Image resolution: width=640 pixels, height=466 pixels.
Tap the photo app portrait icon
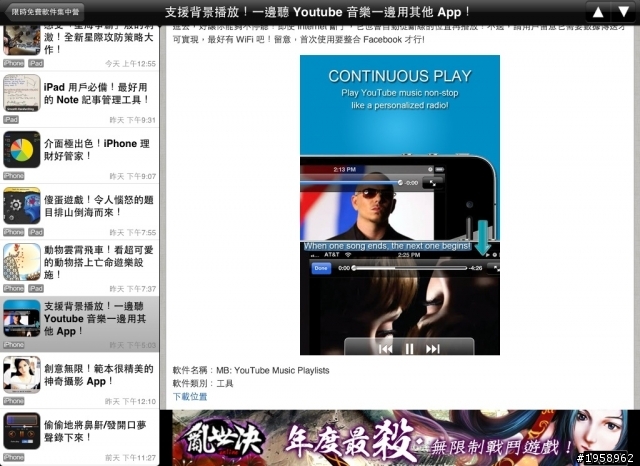(22, 375)
